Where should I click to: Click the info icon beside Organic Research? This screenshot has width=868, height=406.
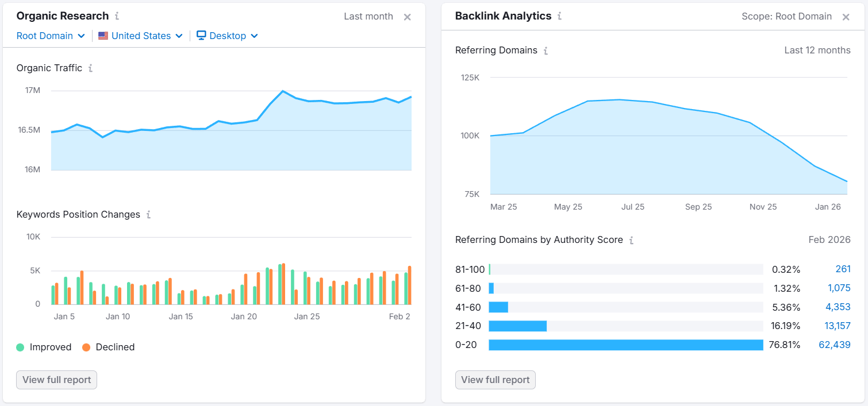click(x=118, y=16)
